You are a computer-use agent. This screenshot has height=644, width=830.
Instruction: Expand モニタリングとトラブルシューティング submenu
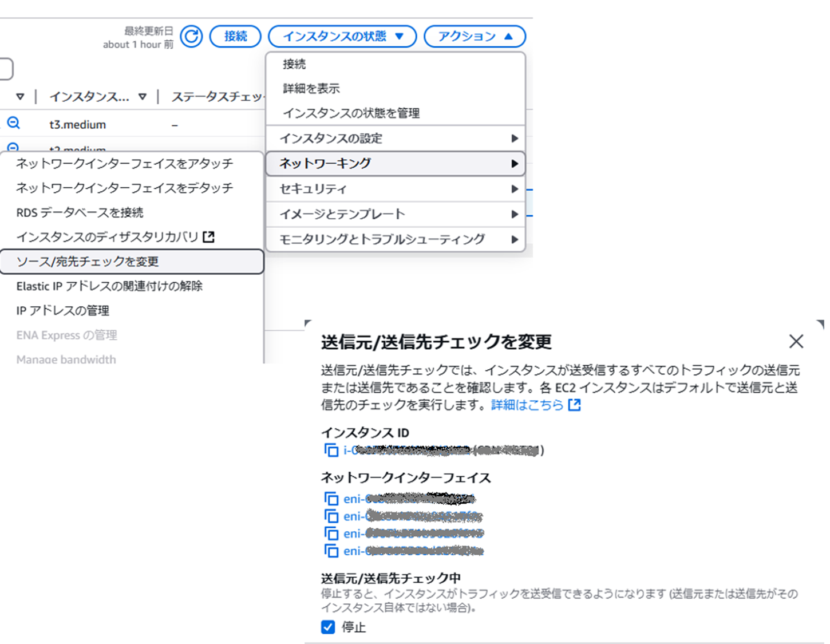coord(396,239)
